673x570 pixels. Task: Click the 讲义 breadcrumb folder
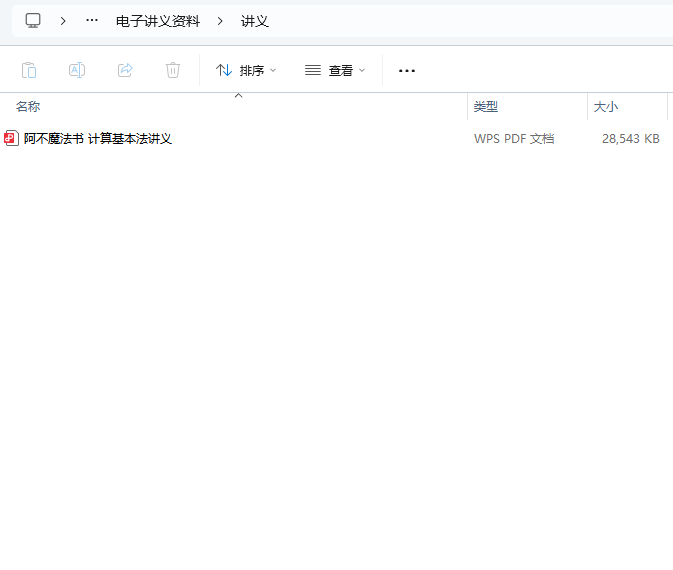[255, 21]
